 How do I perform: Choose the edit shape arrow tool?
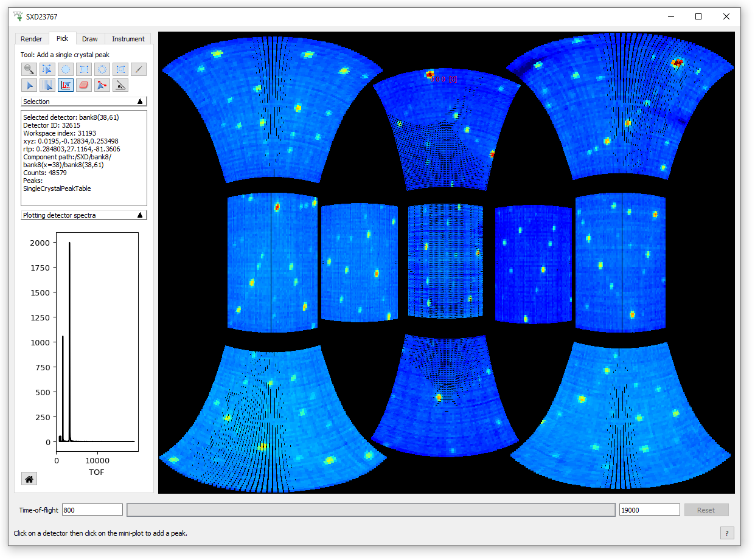pyautogui.click(x=47, y=69)
